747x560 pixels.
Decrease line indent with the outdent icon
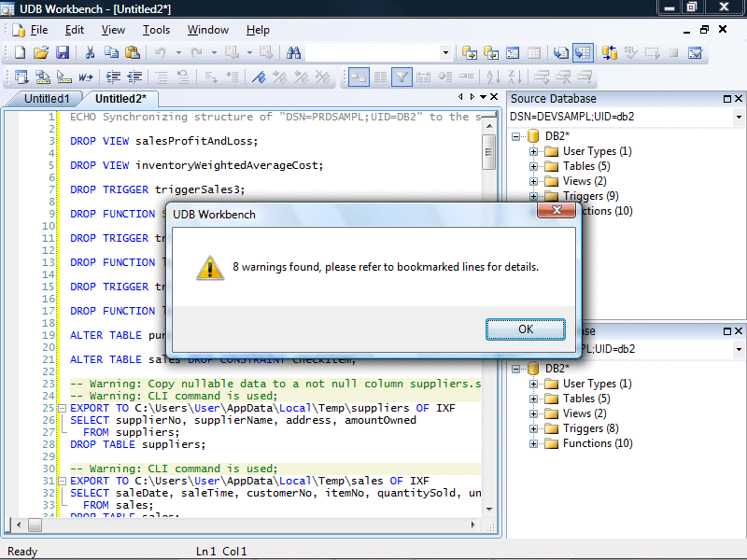(x=134, y=77)
